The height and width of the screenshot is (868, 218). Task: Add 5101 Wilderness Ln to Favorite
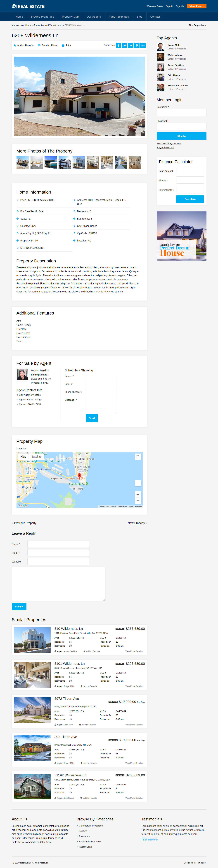[x=89, y=686]
